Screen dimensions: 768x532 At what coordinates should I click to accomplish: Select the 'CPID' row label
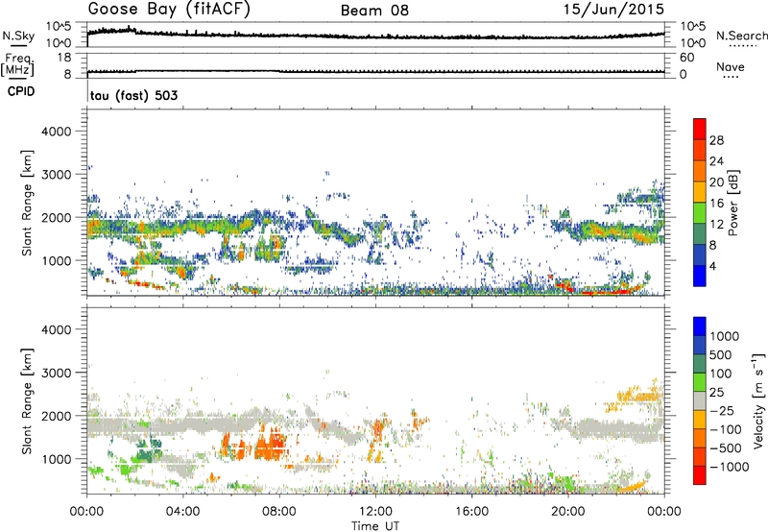[21, 91]
